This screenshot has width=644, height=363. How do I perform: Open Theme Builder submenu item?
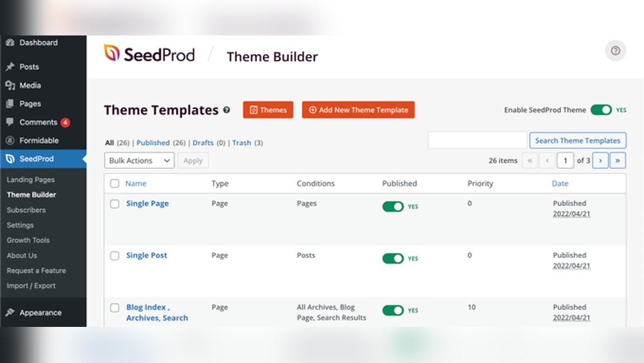point(31,195)
